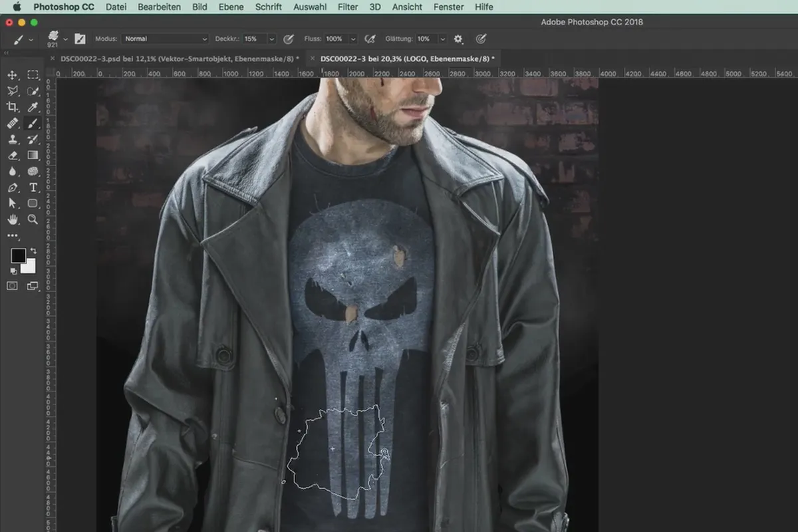
Task: Select the Healing Brush bandage tool
Action: point(12,124)
